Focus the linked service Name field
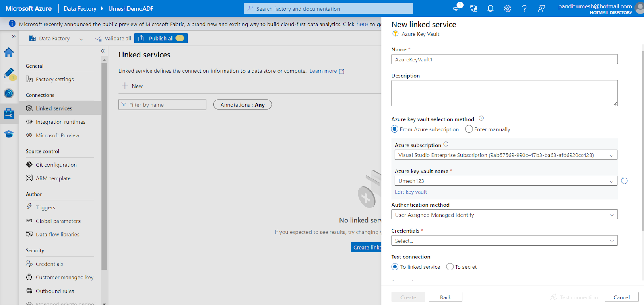 (x=504, y=59)
